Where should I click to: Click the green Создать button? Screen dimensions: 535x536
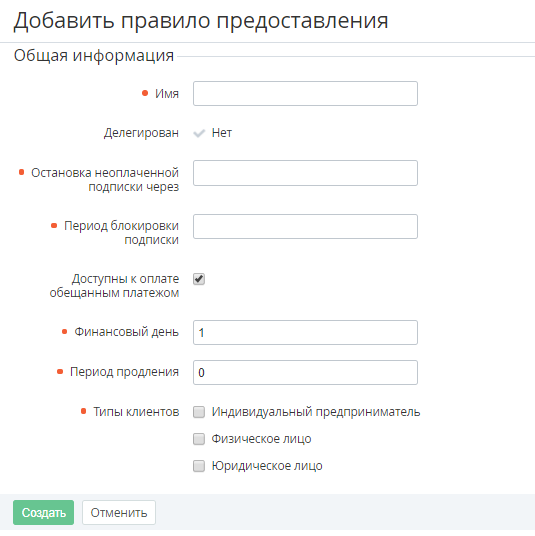[x=43, y=512]
